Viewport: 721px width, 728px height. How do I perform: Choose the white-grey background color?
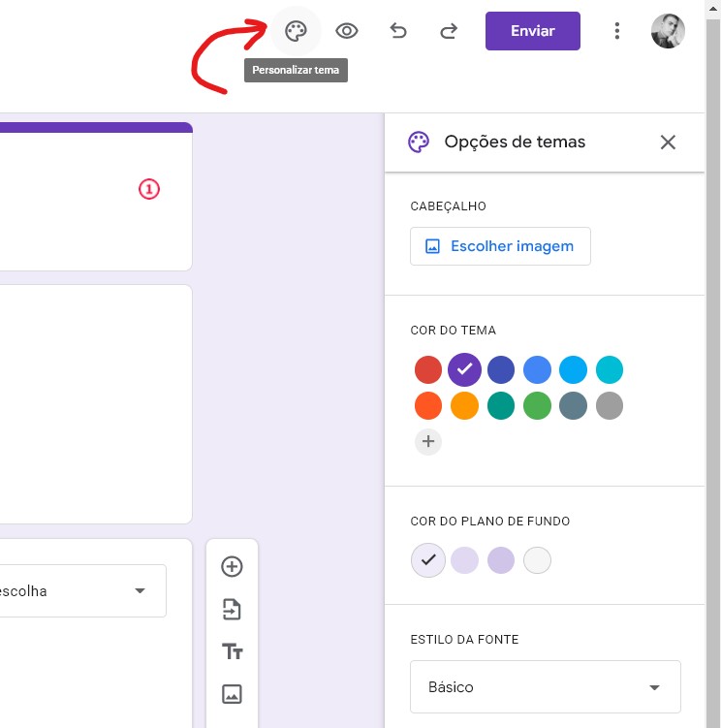pyautogui.click(x=537, y=560)
